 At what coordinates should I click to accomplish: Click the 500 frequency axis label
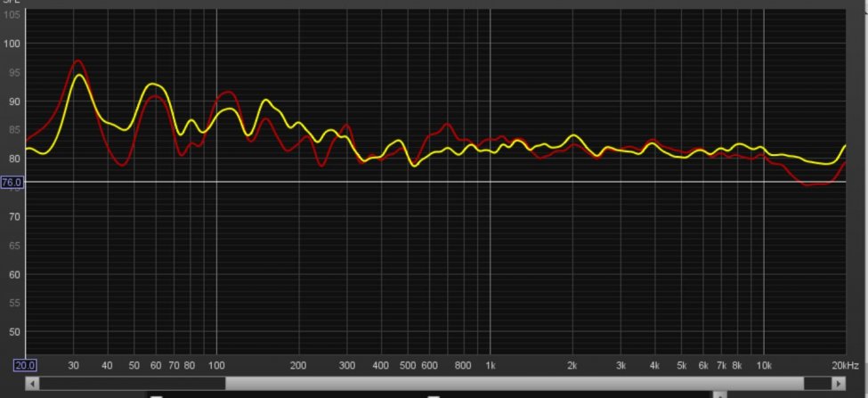(x=408, y=365)
